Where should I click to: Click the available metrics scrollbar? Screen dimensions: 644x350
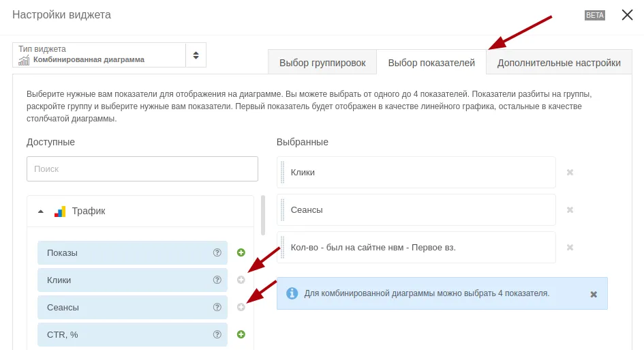(x=263, y=215)
